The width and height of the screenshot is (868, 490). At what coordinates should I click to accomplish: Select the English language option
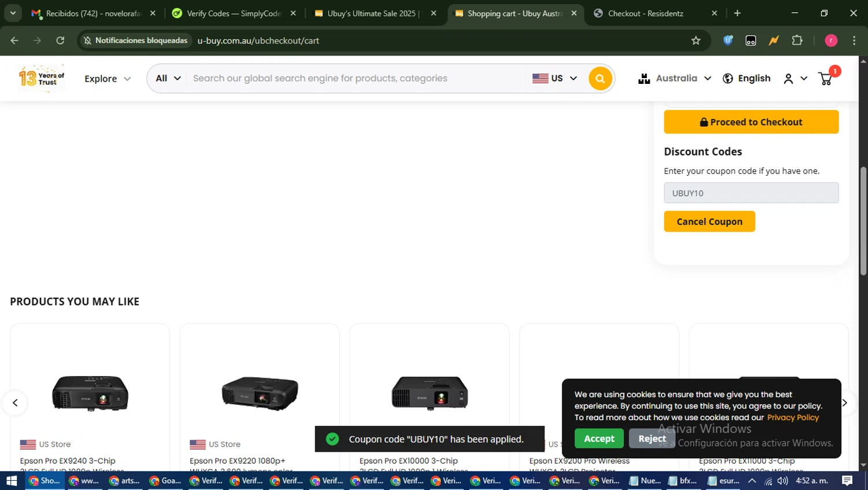point(754,79)
